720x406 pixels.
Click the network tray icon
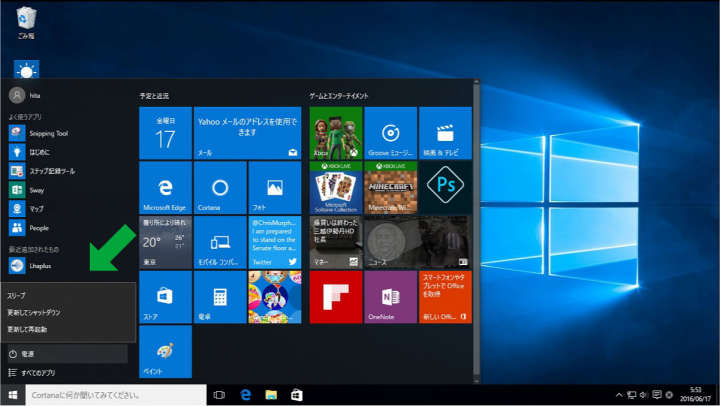point(632,395)
